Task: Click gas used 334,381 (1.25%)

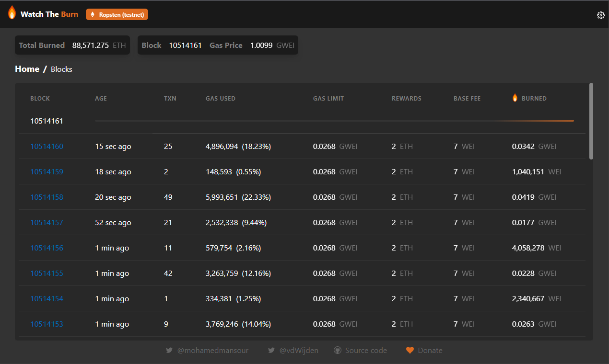Action: click(234, 299)
